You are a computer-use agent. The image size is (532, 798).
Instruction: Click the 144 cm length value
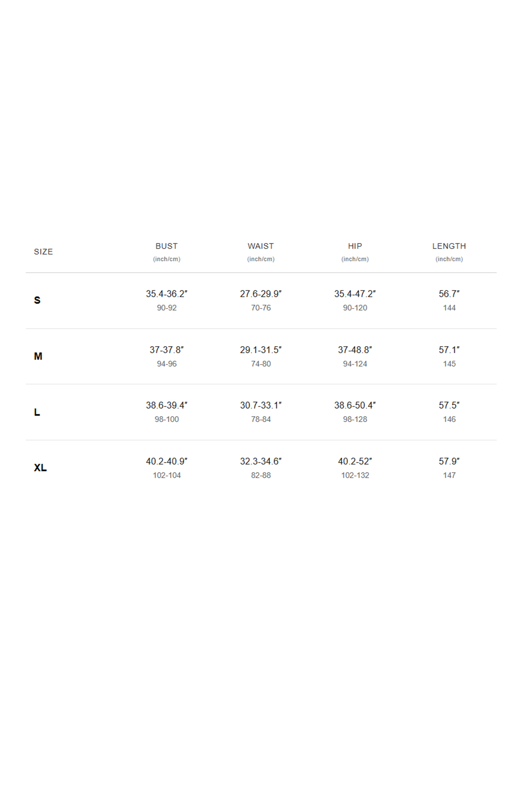tap(449, 308)
